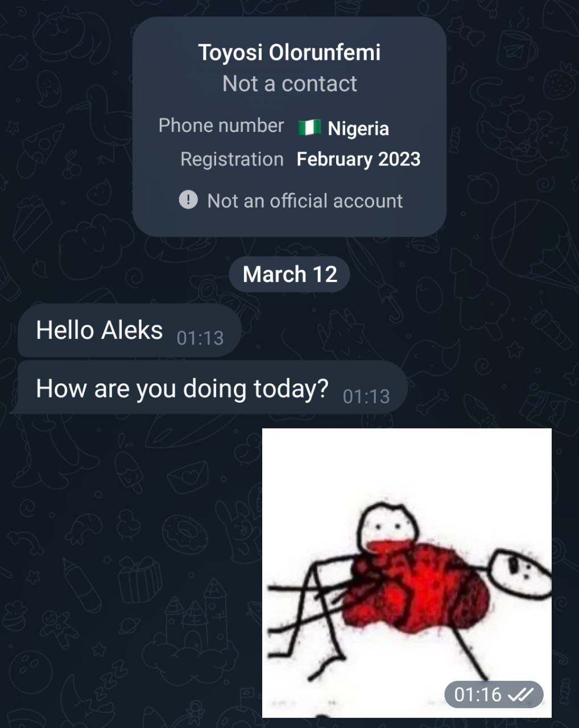The image size is (579, 728).
Task: Click the March 12 date pill
Action: 289,274
